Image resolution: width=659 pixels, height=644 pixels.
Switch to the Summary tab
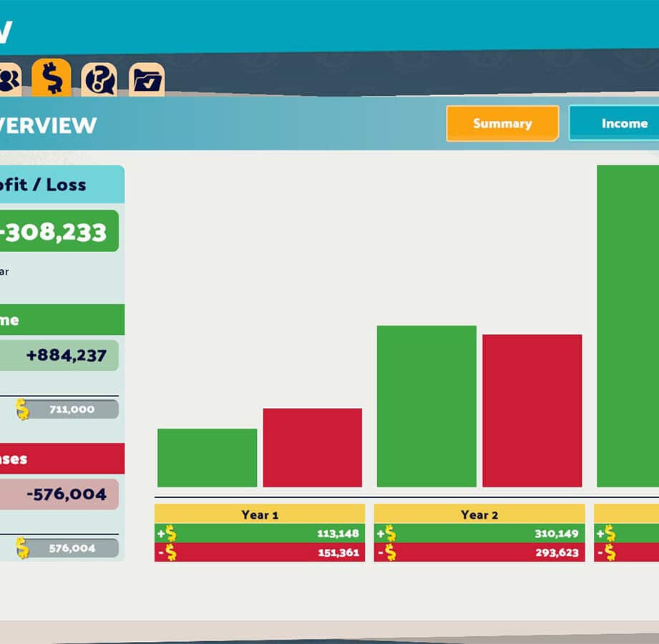pos(502,124)
